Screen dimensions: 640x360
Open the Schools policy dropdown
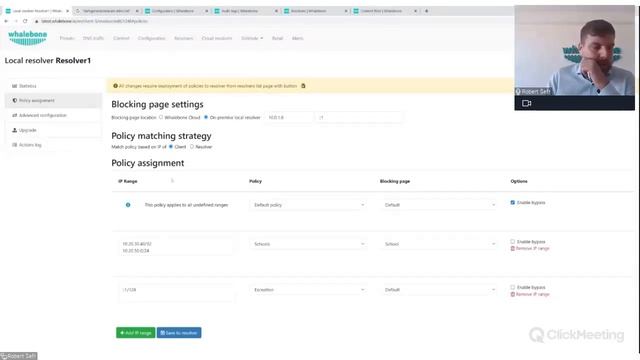[308, 244]
